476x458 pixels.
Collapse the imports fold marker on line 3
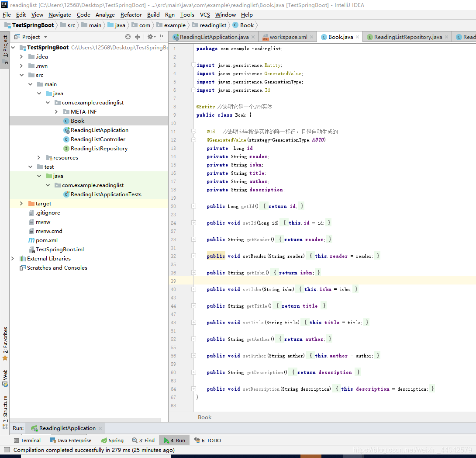pyautogui.click(x=193, y=65)
